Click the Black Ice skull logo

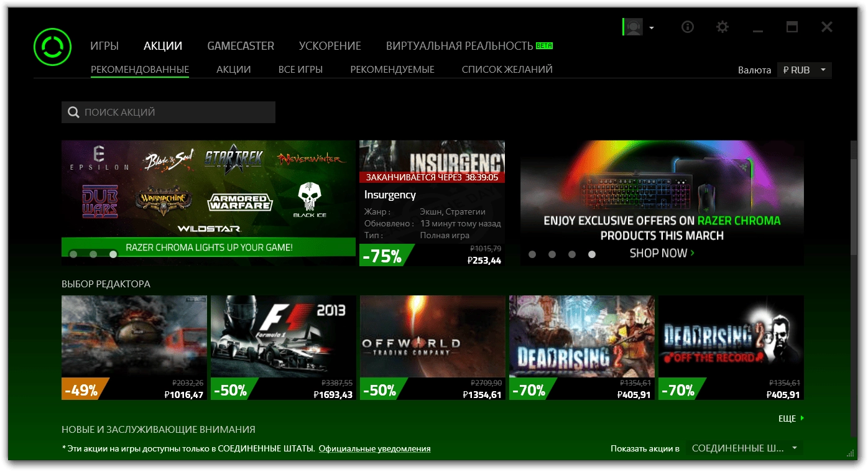point(310,200)
